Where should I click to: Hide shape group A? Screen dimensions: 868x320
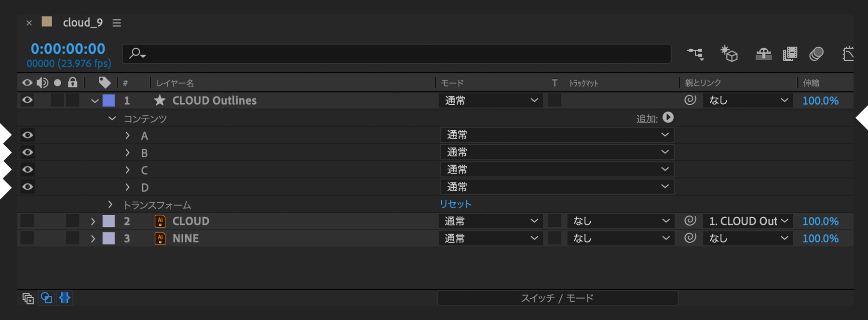pyautogui.click(x=27, y=135)
